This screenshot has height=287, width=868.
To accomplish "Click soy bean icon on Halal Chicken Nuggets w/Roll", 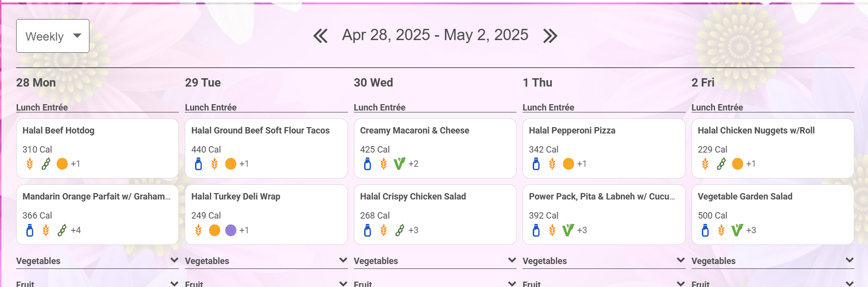I will [x=721, y=164].
